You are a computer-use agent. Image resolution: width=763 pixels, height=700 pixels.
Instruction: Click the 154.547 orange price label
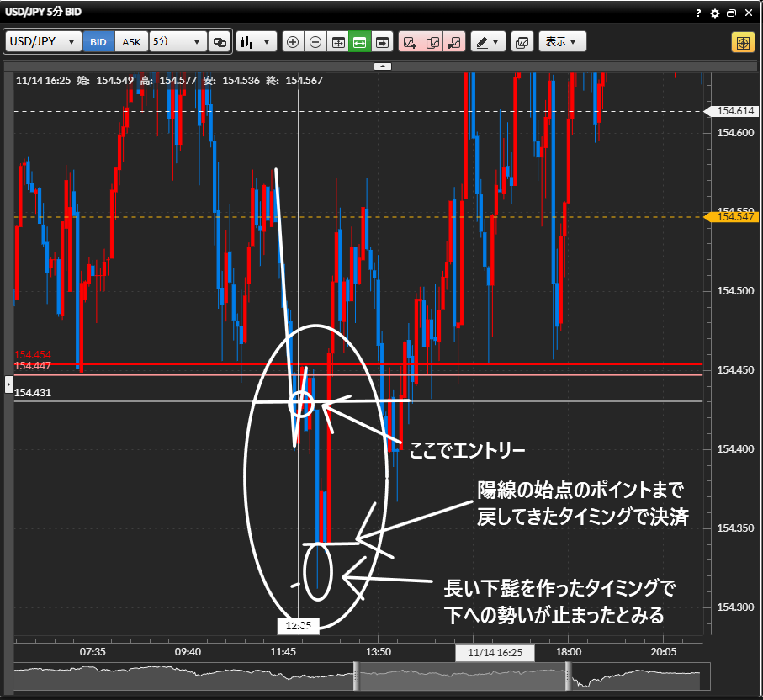point(734,217)
